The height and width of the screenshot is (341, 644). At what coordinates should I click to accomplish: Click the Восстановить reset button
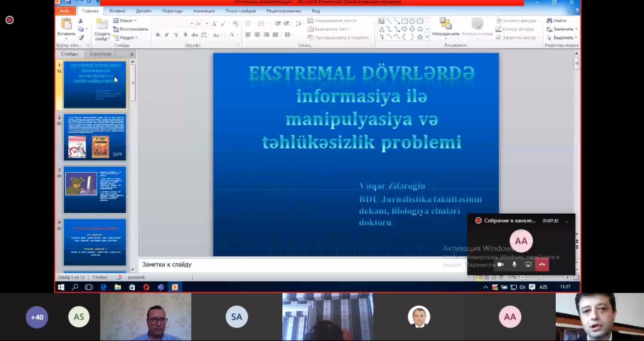tap(131, 29)
